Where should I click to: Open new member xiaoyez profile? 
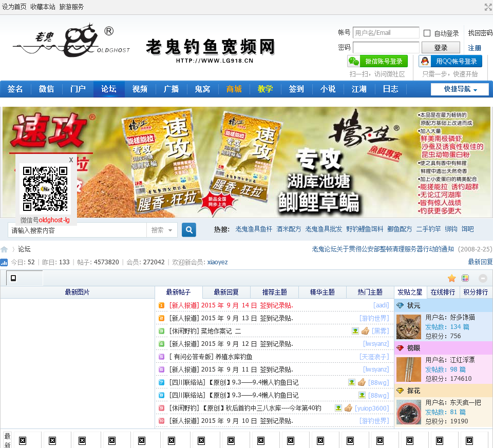(x=217, y=262)
